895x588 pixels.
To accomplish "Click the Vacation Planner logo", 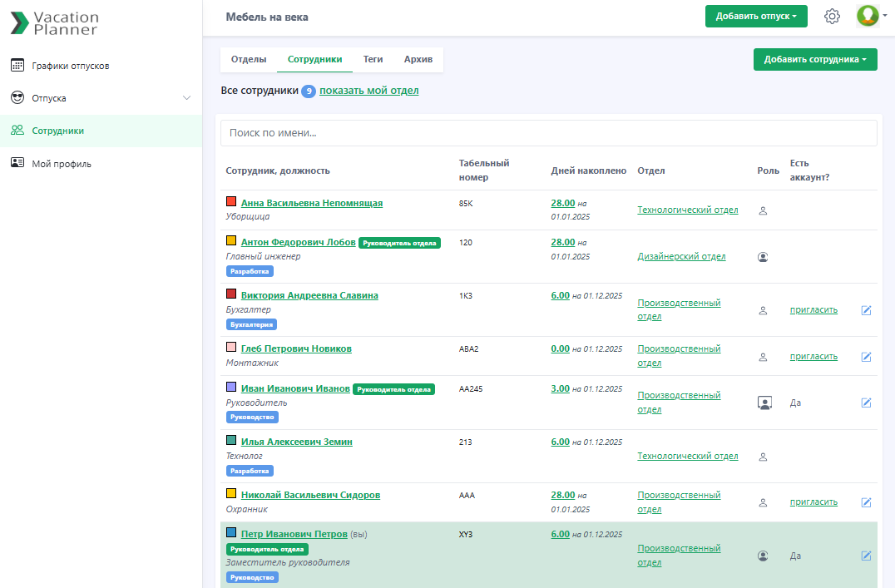I will click(x=55, y=23).
